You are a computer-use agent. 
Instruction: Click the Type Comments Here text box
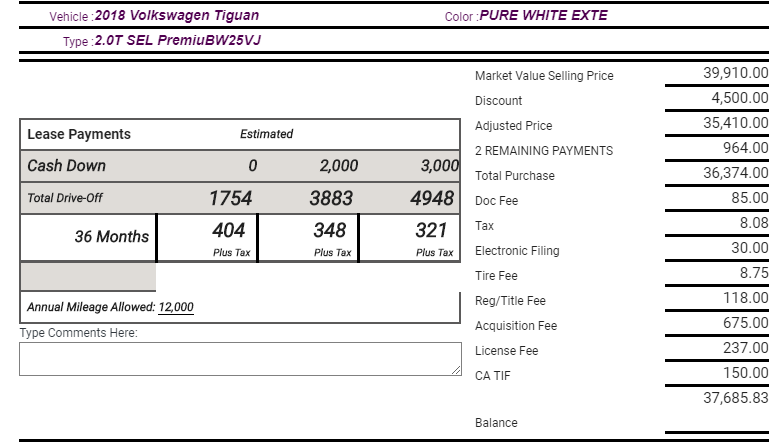click(x=240, y=360)
